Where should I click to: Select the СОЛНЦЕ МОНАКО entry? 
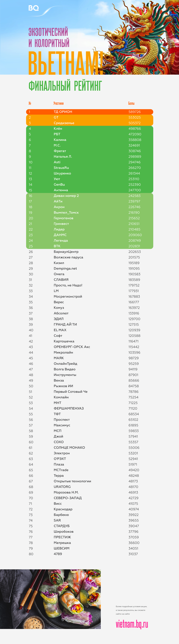pyautogui.click(x=69, y=447)
